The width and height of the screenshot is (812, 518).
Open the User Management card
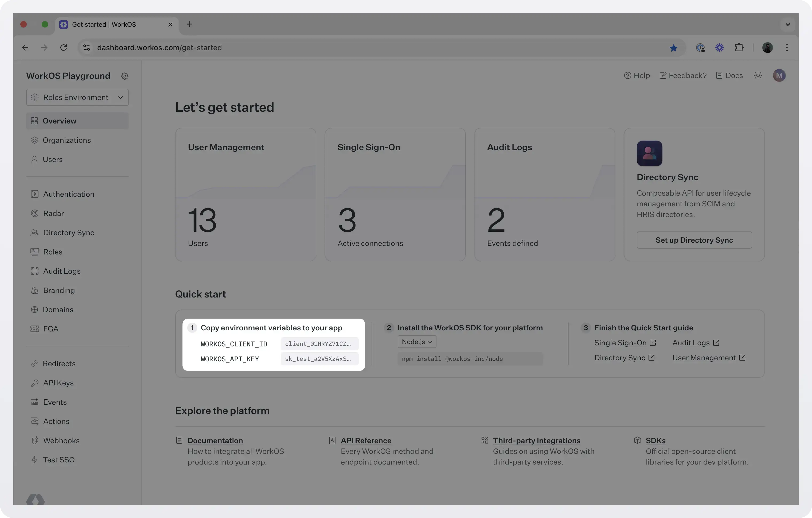point(245,194)
